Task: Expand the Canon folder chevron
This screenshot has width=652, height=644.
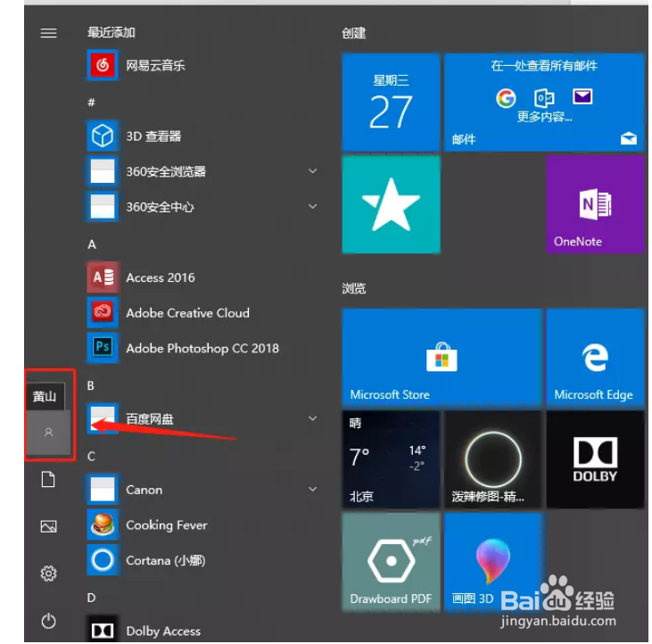Action: coord(313,489)
